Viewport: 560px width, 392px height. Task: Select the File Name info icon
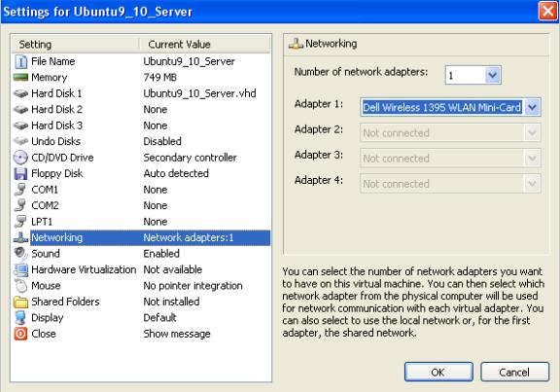coord(20,61)
